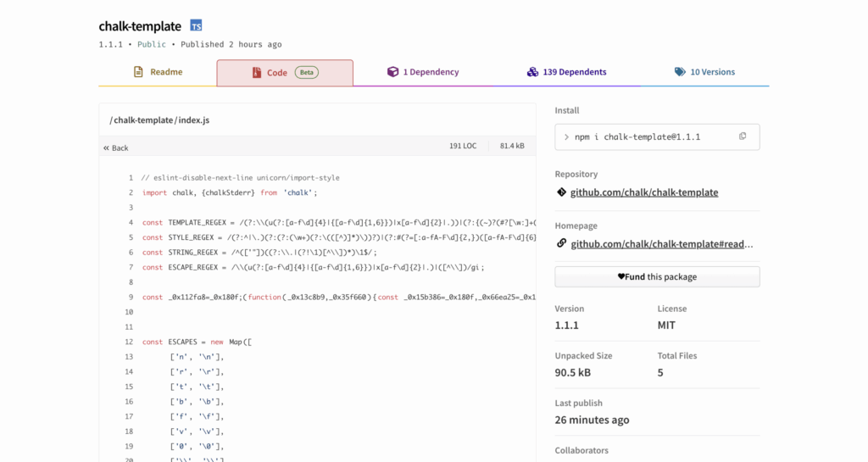
Task: Click the 81.4 kB file size
Action: 512,146
